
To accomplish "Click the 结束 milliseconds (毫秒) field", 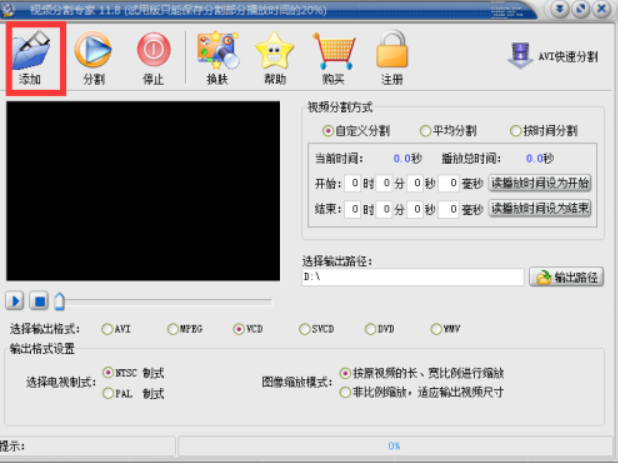I will tap(449, 209).
